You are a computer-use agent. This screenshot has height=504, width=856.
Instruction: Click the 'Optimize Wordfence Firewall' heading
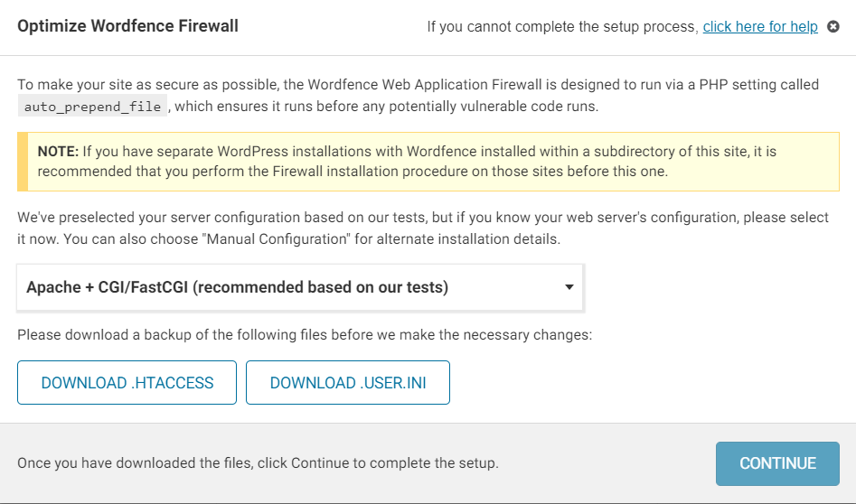[x=127, y=26]
